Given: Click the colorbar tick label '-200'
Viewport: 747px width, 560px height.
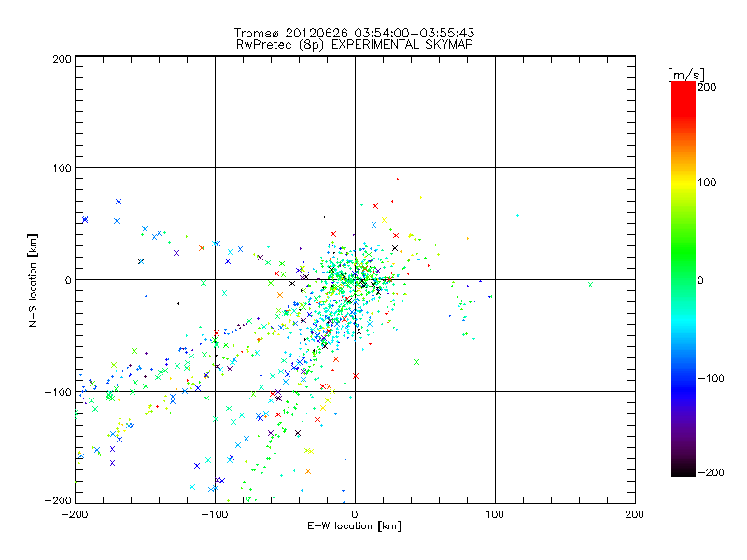Looking at the screenshot, I should coord(711,472).
